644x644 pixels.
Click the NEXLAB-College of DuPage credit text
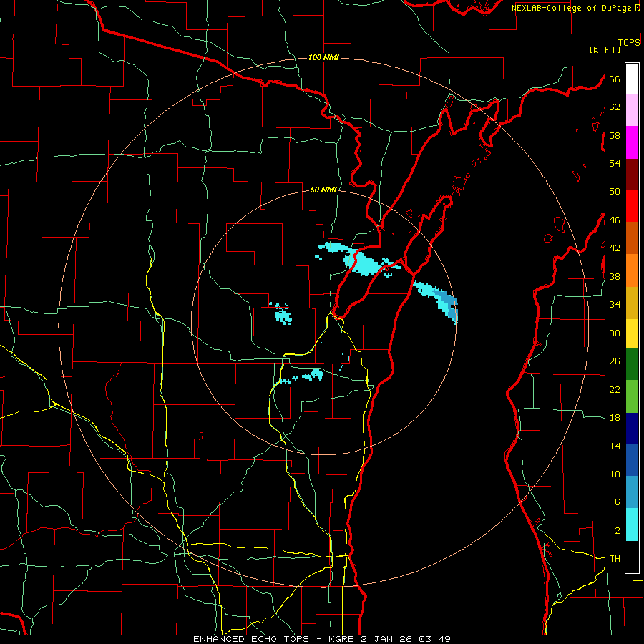pos(572,8)
